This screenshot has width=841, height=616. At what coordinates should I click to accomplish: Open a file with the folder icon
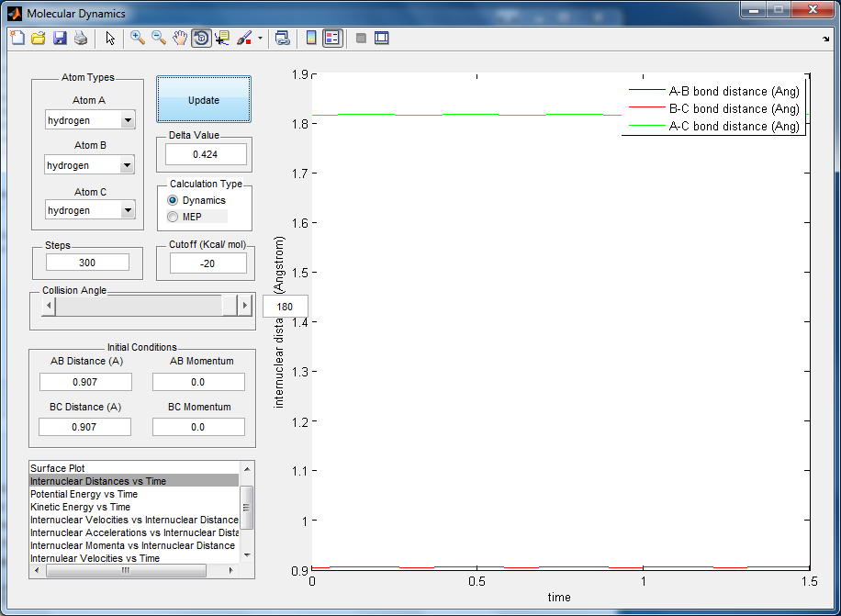tap(38, 38)
